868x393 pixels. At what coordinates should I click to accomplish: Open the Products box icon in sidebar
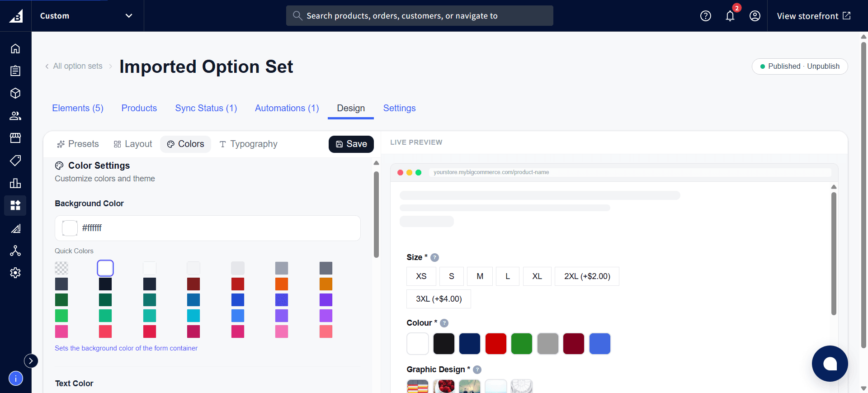click(x=15, y=93)
